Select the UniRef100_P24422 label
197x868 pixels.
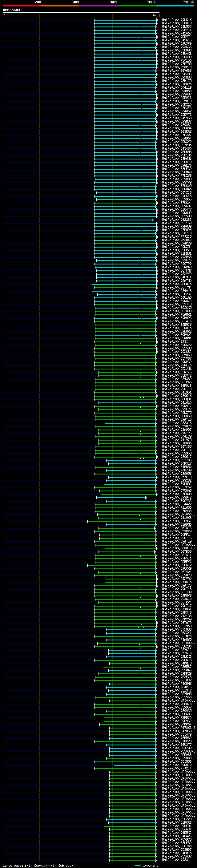click(x=177, y=504)
